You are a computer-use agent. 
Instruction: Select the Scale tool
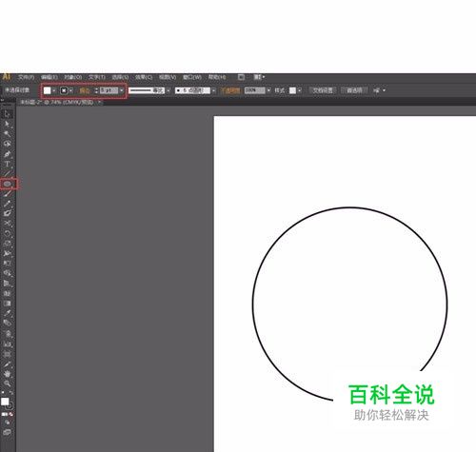(7, 244)
